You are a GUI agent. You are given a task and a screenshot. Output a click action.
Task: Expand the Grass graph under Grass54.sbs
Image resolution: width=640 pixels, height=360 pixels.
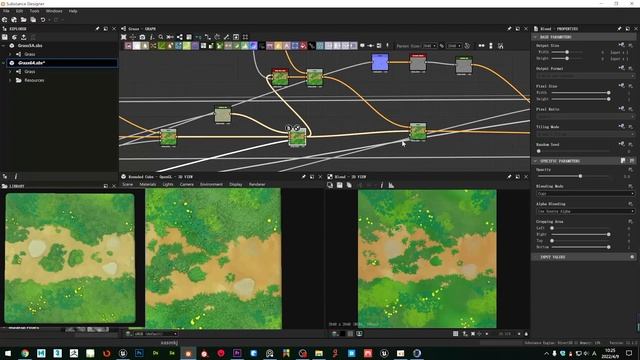point(10,54)
